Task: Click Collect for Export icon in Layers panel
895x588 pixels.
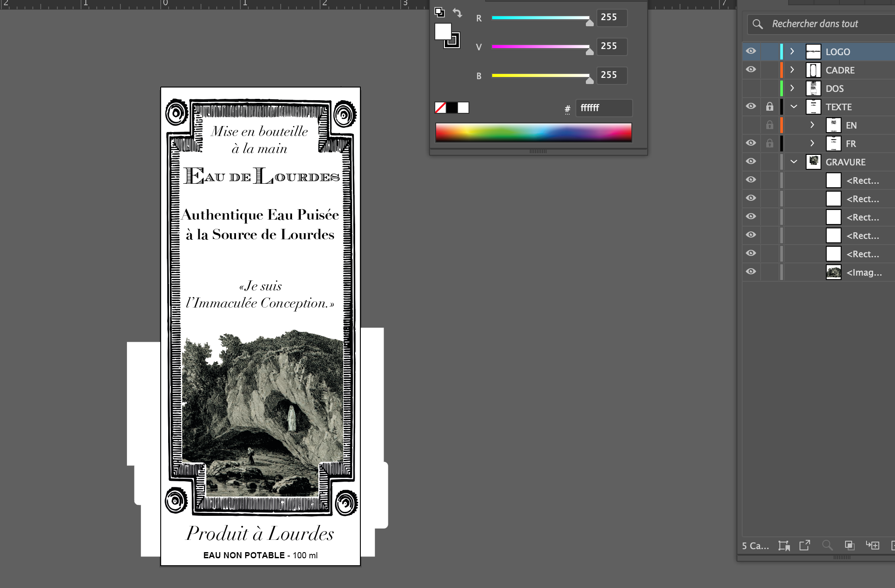Action: point(784,546)
